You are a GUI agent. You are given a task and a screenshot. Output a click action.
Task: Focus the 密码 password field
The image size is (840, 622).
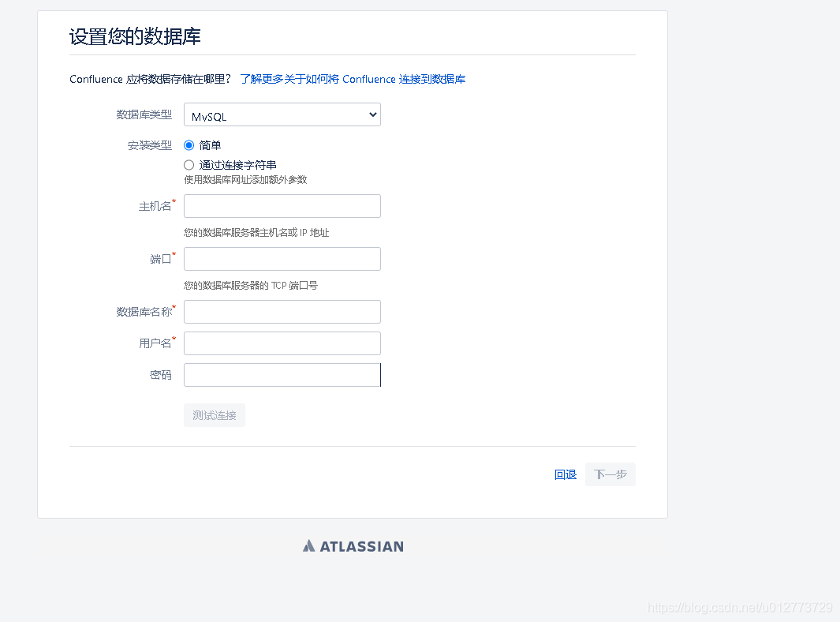point(282,376)
